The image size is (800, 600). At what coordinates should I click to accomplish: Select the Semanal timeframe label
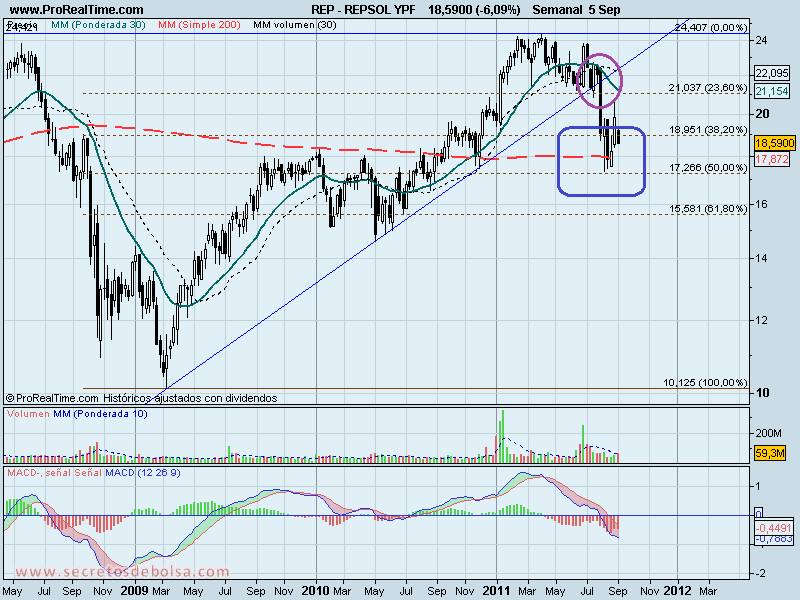point(558,10)
